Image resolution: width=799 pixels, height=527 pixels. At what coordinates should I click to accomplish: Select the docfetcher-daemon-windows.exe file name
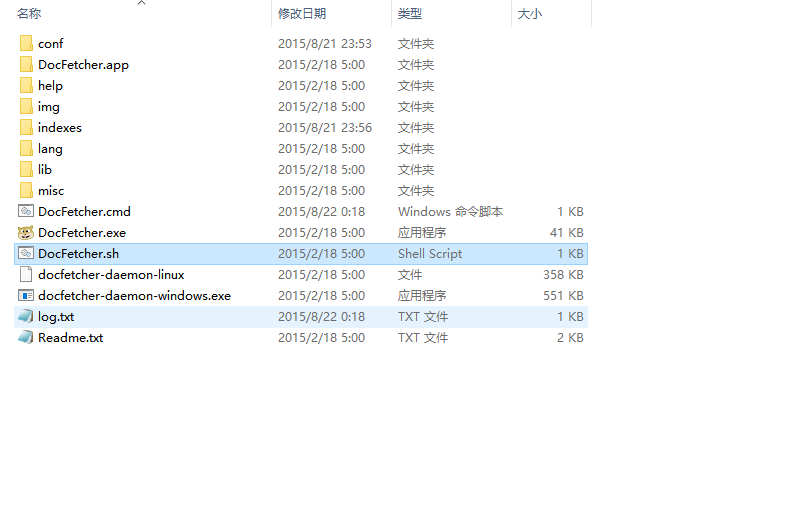[135, 296]
